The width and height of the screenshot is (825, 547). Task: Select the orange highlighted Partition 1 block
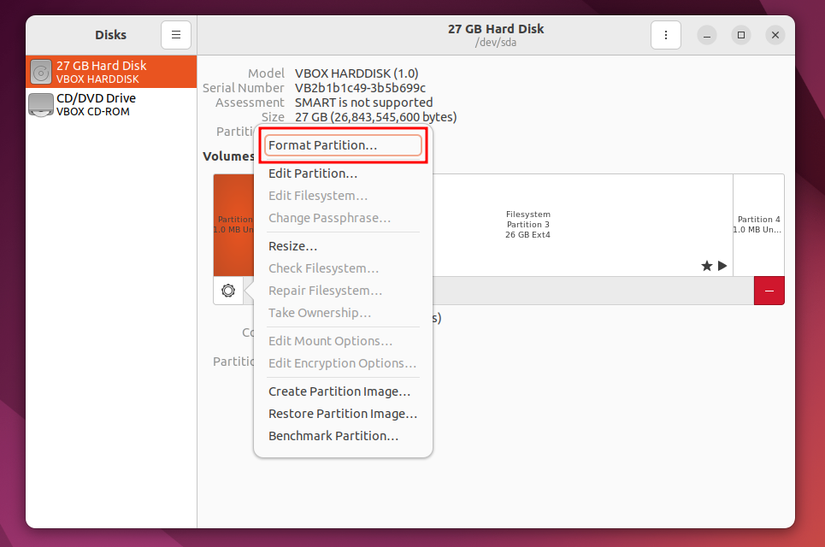[x=234, y=225]
